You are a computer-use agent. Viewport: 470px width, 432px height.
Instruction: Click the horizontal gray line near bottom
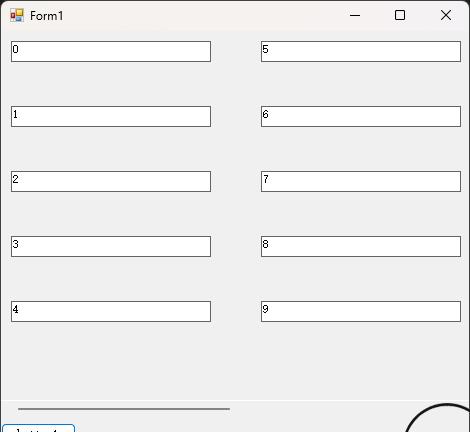click(124, 409)
